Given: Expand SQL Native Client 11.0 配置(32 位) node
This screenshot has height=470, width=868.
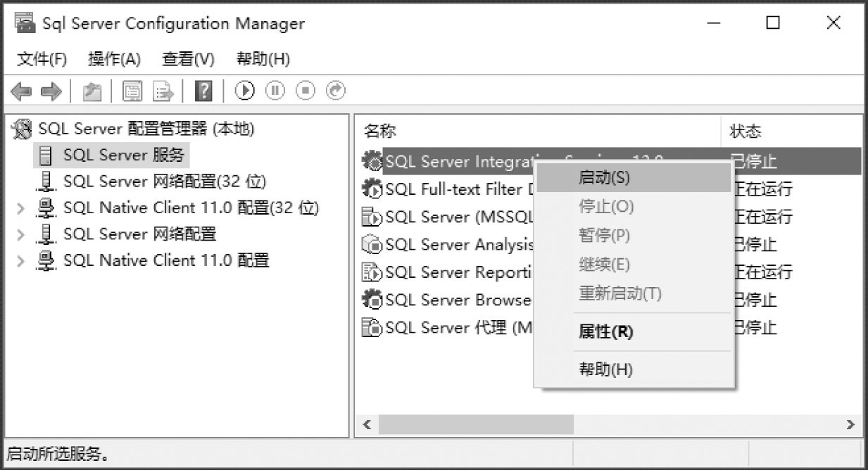Looking at the screenshot, I should click(x=21, y=208).
